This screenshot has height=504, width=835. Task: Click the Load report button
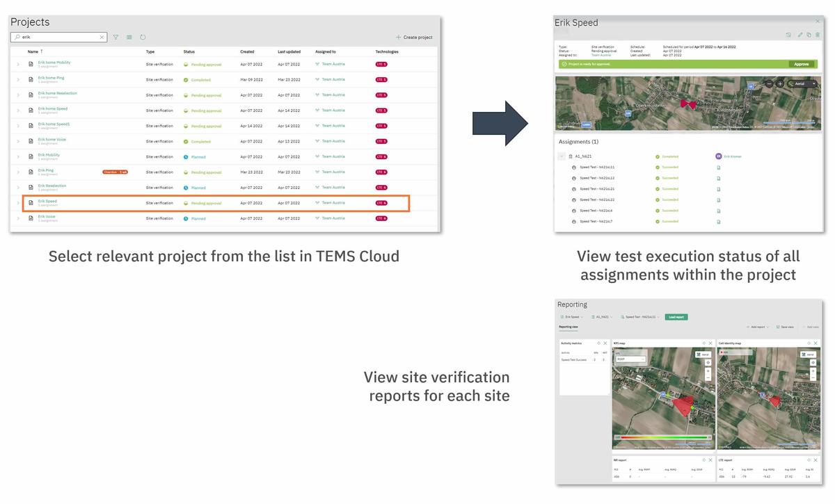coord(676,317)
